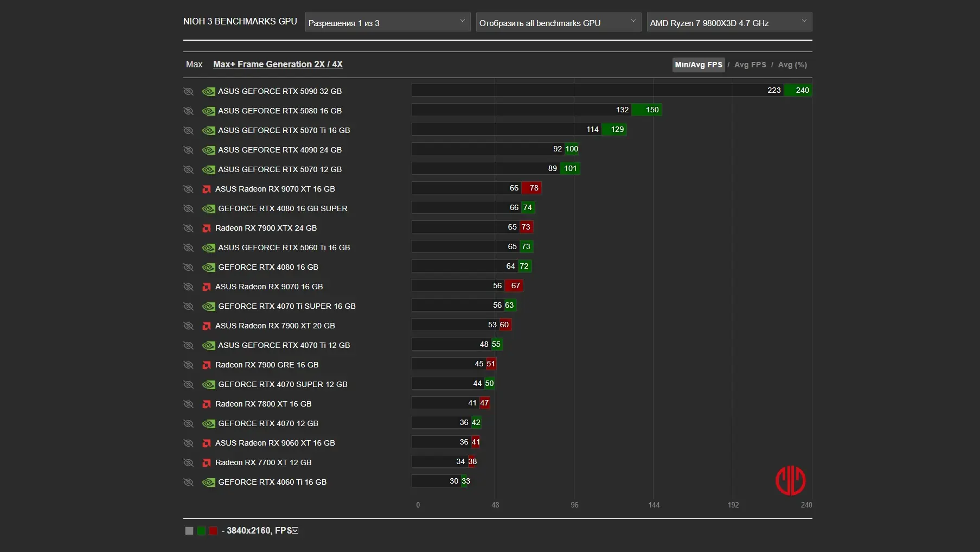This screenshot has width=980, height=552.
Task: Switch to the Avg (%) view
Action: click(x=792, y=65)
